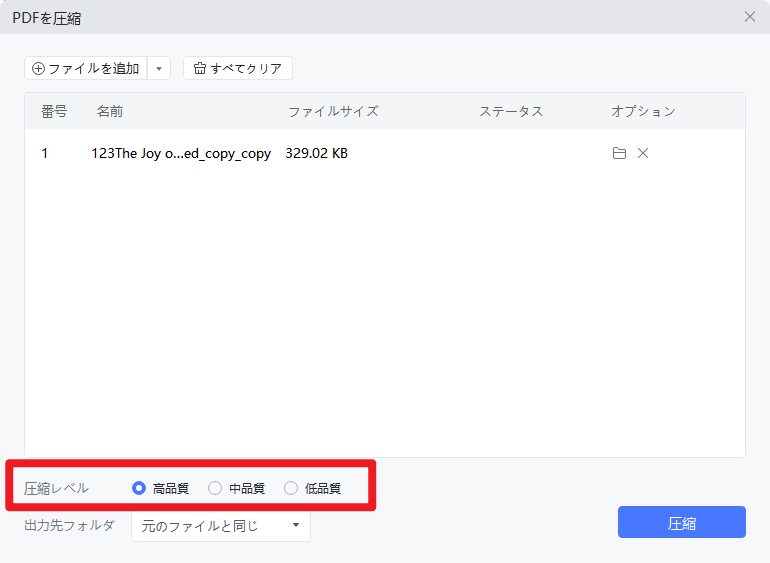Click the row number 1 cell
This screenshot has width=770, height=563.
coord(44,153)
